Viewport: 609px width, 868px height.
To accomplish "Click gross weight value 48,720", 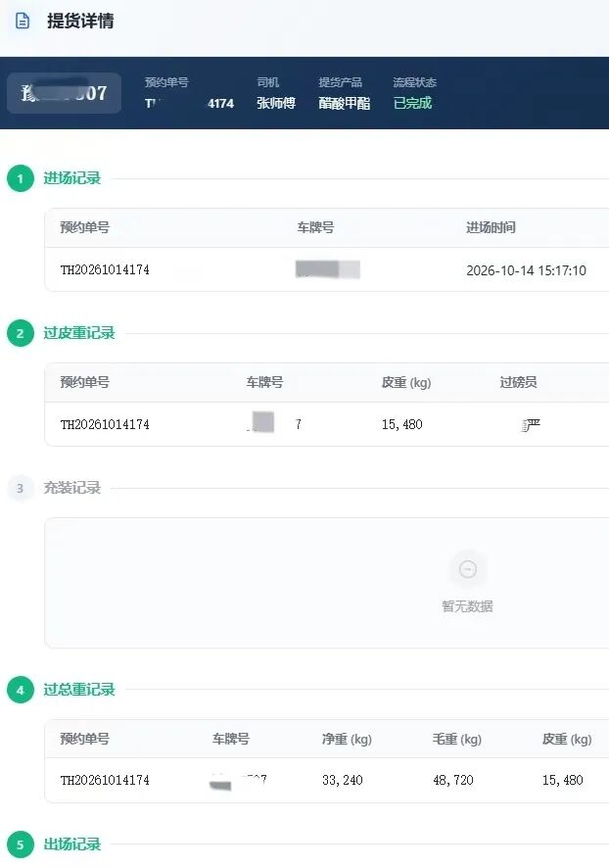I will [453, 781].
